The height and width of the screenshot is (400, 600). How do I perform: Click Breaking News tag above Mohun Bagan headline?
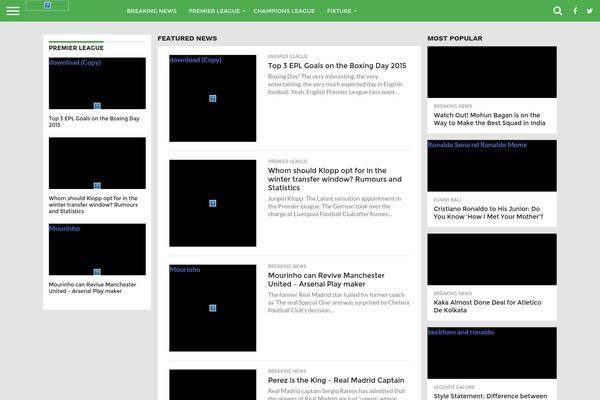click(453, 106)
